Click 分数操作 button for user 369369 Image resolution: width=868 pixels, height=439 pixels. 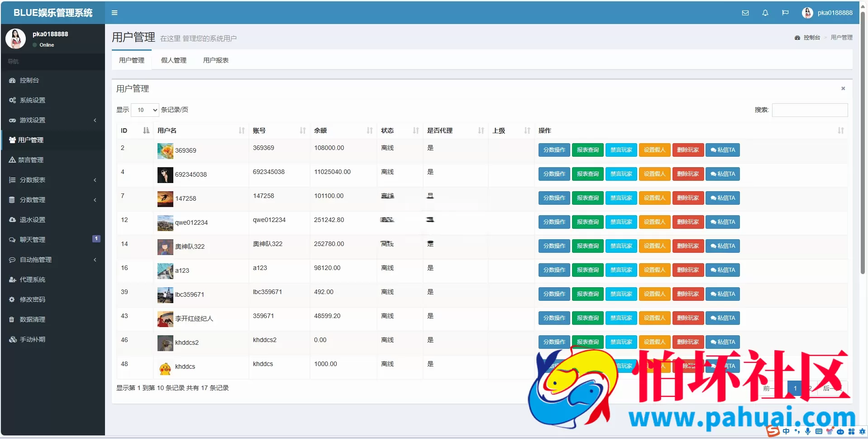[x=554, y=150]
